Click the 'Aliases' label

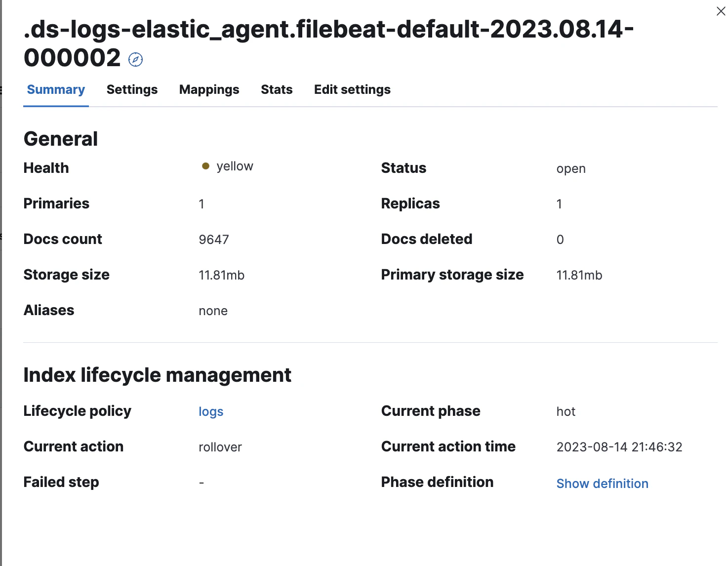49,310
